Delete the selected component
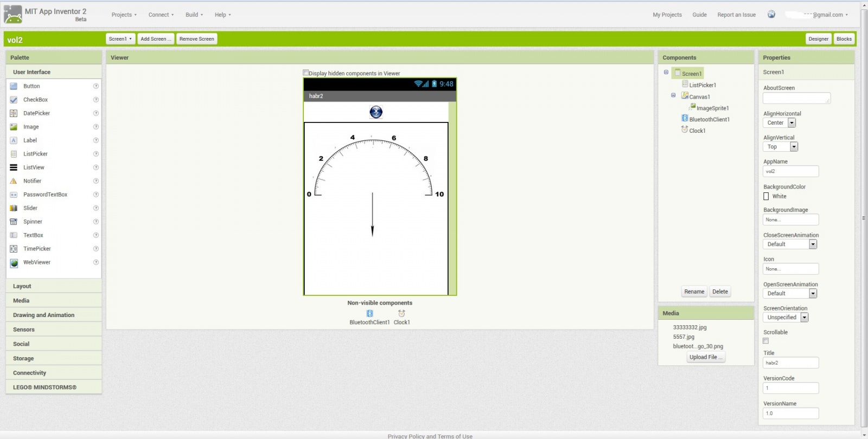This screenshot has width=868, height=439. (x=720, y=292)
